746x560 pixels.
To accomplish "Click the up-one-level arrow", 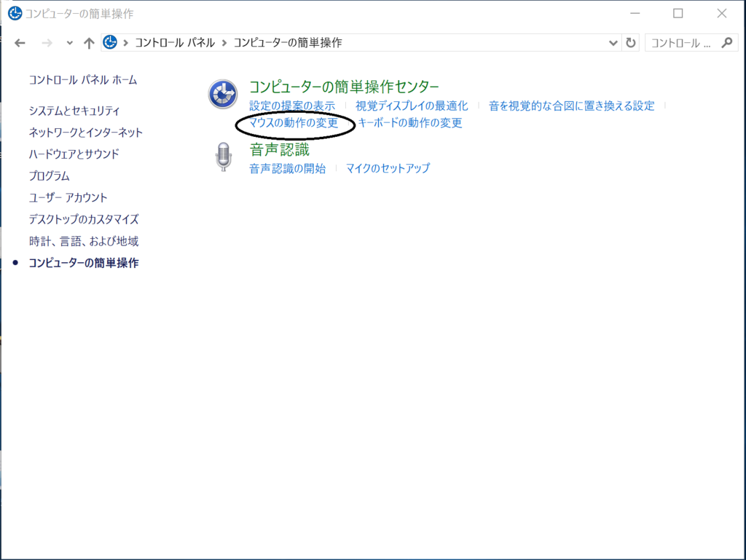I will coord(87,42).
